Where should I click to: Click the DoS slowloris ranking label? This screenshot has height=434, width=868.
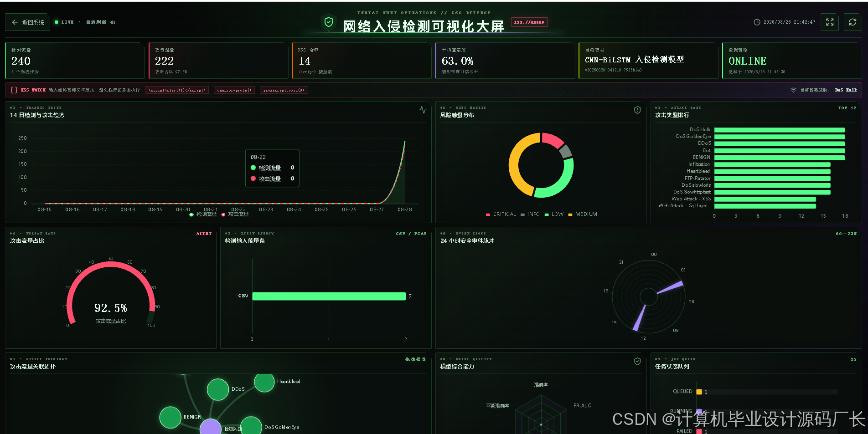pyautogui.click(x=696, y=185)
